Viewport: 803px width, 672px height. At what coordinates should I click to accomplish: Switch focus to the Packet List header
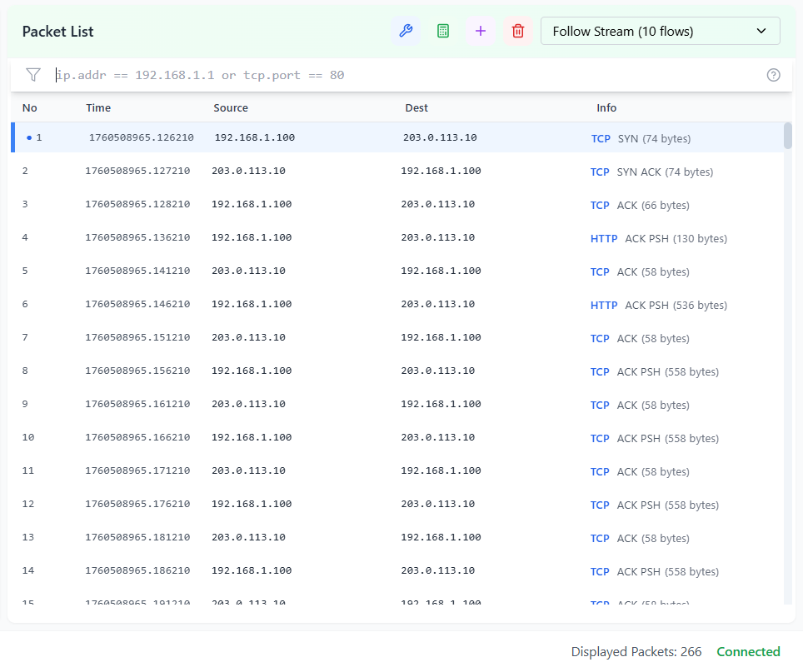(57, 31)
